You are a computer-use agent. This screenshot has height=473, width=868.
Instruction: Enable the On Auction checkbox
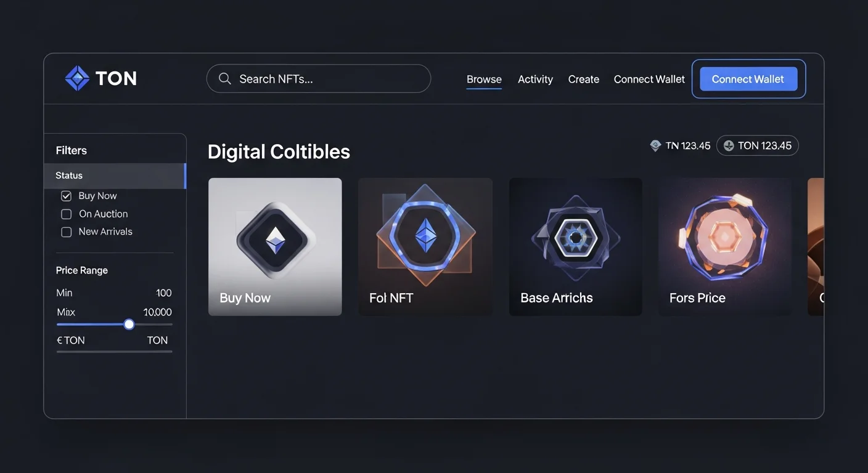66,214
